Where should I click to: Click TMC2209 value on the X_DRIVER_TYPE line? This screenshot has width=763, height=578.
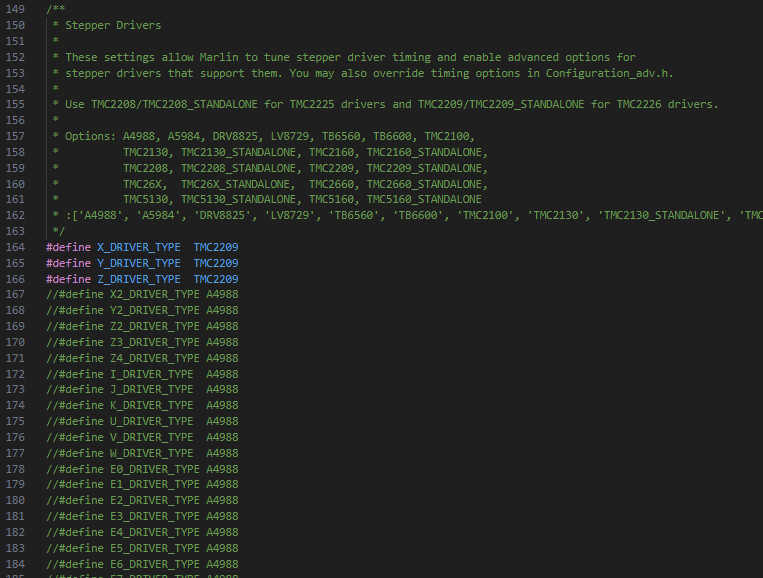point(216,246)
